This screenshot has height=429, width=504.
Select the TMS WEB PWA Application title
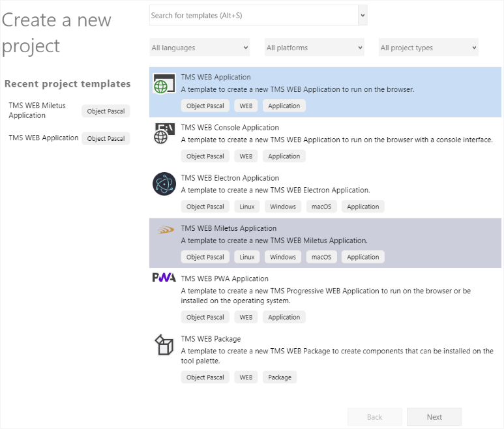point(224,278)
